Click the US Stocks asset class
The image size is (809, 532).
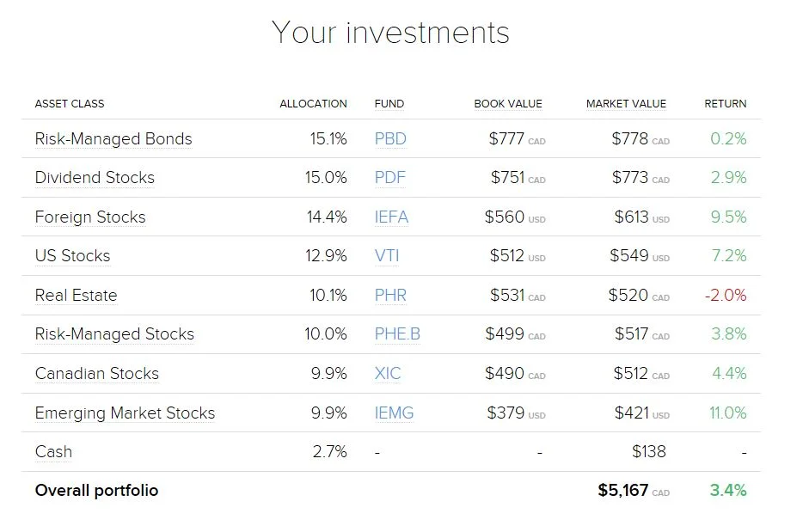pos(73,256)
